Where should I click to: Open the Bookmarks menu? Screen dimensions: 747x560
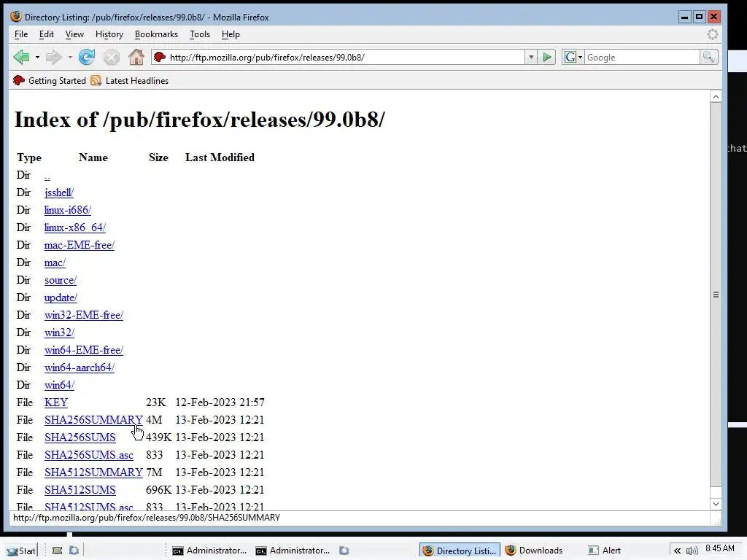click(156, 34)
